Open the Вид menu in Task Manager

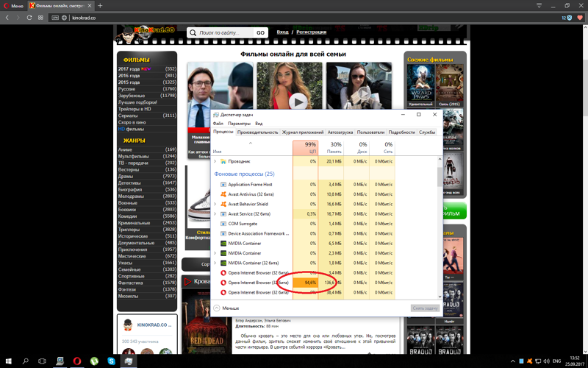coord(259,123)
